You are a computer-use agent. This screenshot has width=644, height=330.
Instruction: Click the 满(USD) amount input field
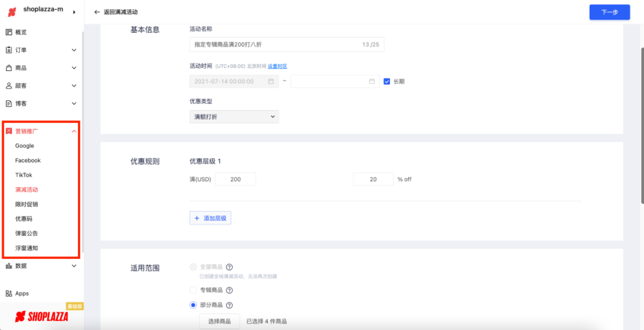[235, 179]
